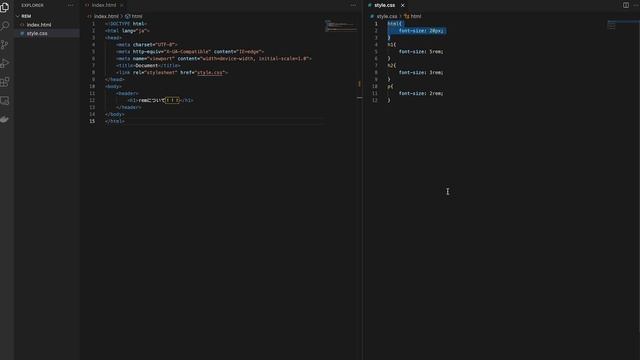640x360 pixels.
Task: Click the h1 remについて text line
Action: pos(160,100)
